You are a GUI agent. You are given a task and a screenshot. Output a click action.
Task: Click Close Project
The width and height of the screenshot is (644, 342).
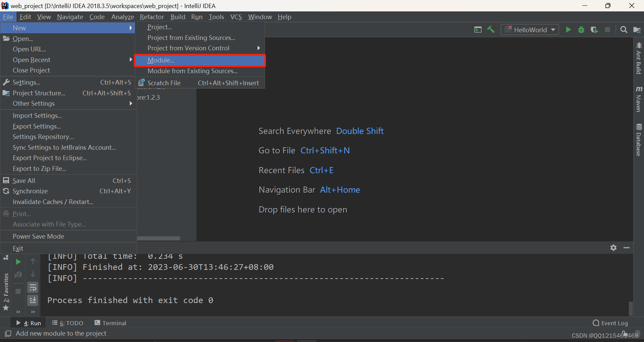[x=68, y=70]
